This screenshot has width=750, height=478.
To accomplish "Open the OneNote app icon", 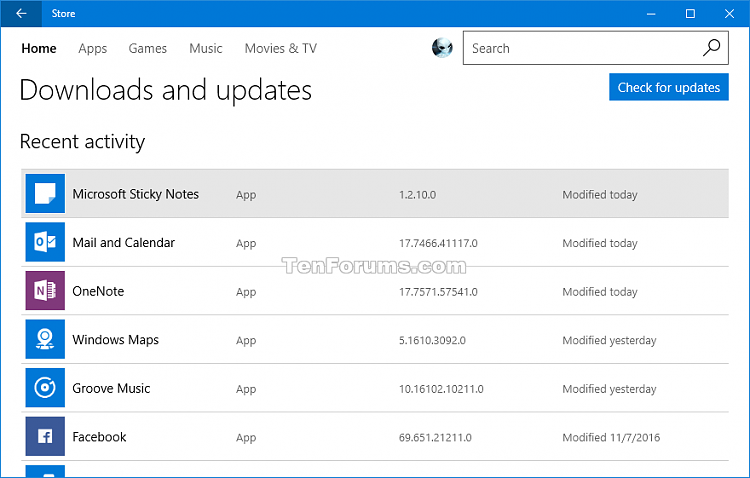I will click(45, 290).
